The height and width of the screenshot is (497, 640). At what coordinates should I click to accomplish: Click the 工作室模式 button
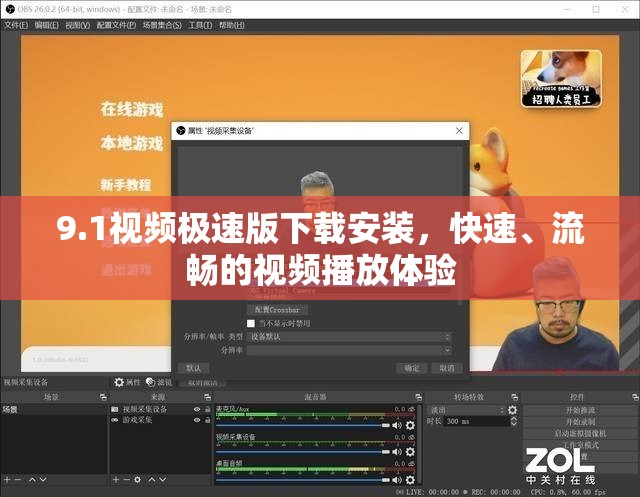pos(580,445)
